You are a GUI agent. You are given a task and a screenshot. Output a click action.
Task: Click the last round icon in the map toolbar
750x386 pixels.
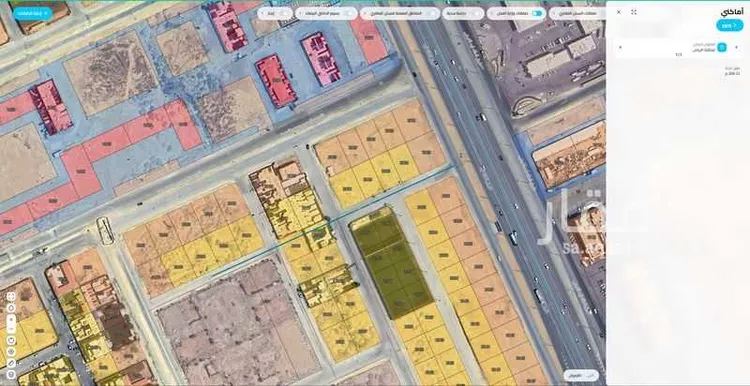point(11,375)
